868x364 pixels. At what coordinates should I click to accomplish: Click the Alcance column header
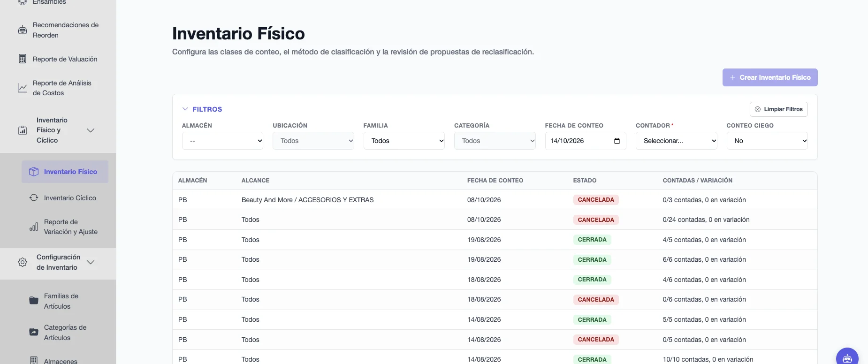click(x=256, y=181)
